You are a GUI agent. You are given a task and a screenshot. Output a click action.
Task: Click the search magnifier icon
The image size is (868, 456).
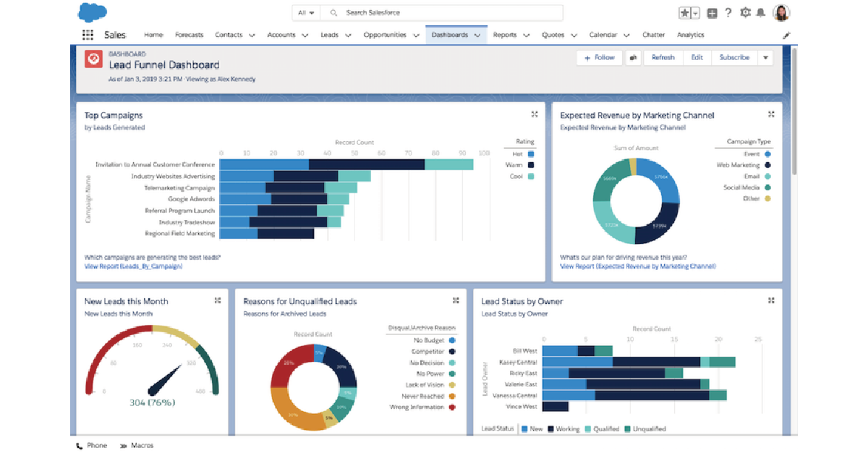pyautogui.click(x=333, y=13)
